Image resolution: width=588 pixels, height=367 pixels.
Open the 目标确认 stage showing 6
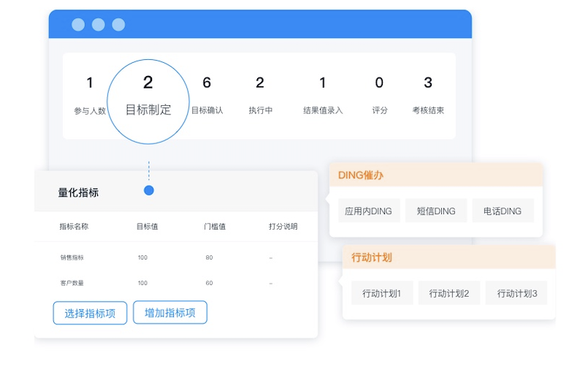point(207,95)
